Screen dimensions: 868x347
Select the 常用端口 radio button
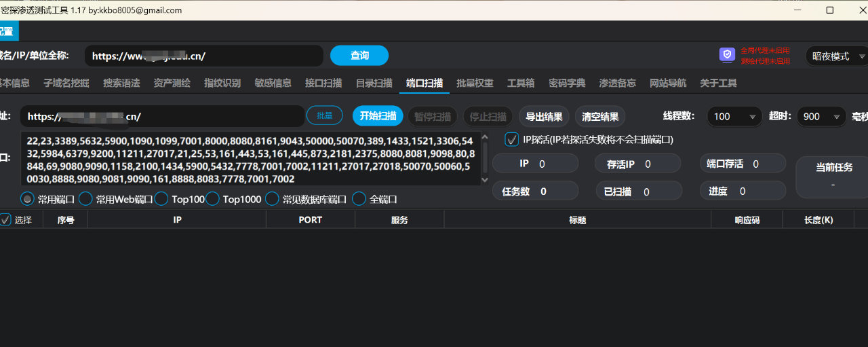click(27, 199)
